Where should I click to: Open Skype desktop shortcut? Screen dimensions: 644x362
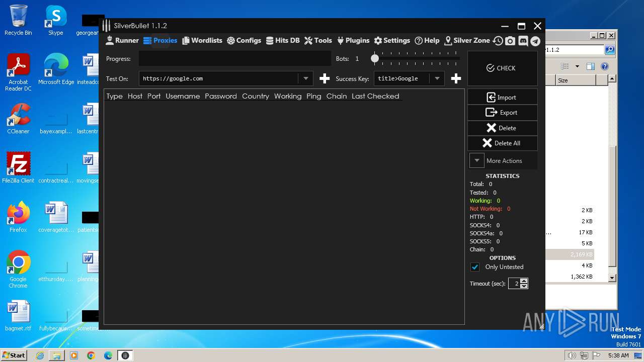click(56, 20)
